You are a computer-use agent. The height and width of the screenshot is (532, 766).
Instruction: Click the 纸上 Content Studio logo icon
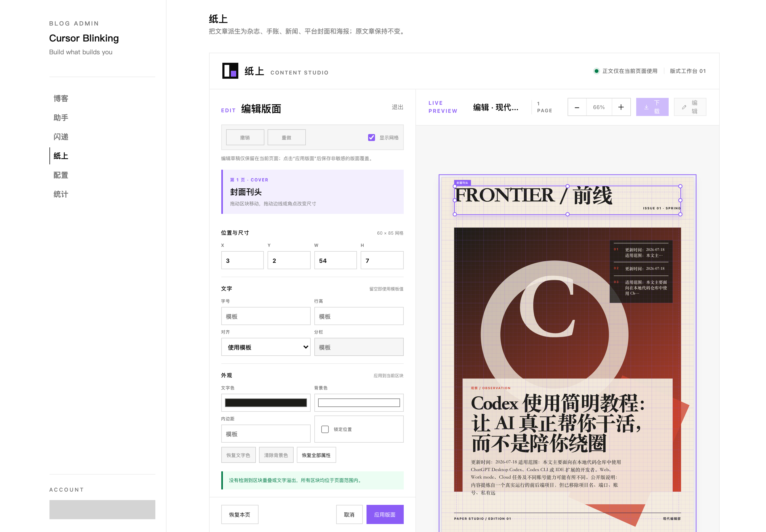tap(230, 71)
